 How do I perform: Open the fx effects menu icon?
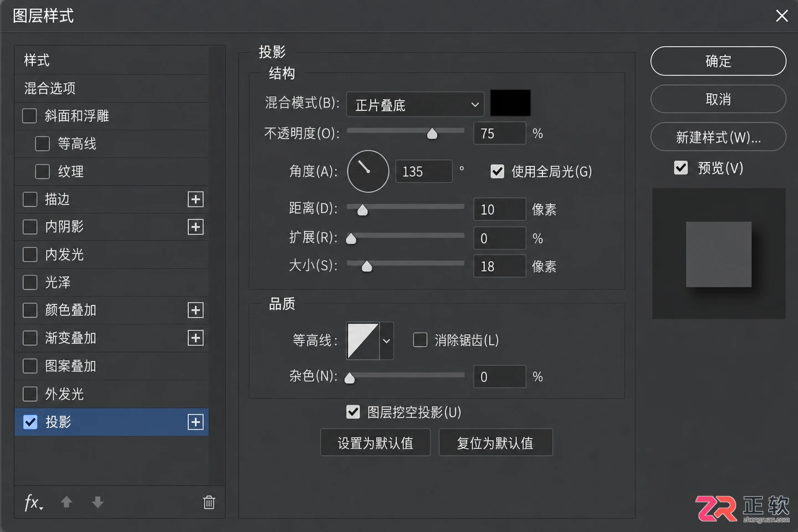(33, 503)
